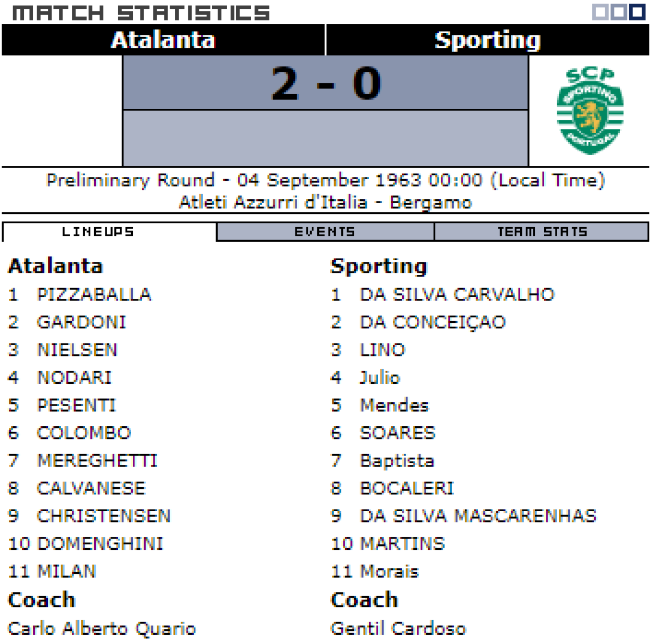The height and width of the screenshot is (644, 653).
Task: Click BOCALERI in the Sporting lineup
Action: pos(407,488)
